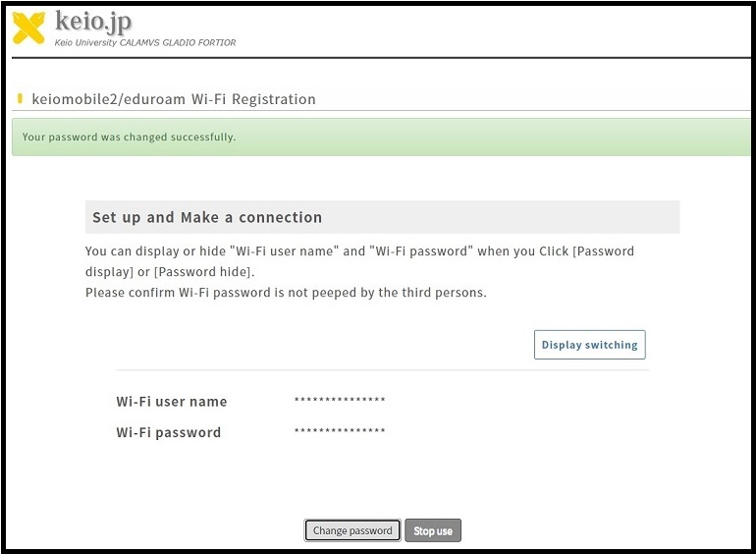
Task: Click the Keio University CALAMVS GLADIO FORTIOR tagline
Action: (145, 43)
